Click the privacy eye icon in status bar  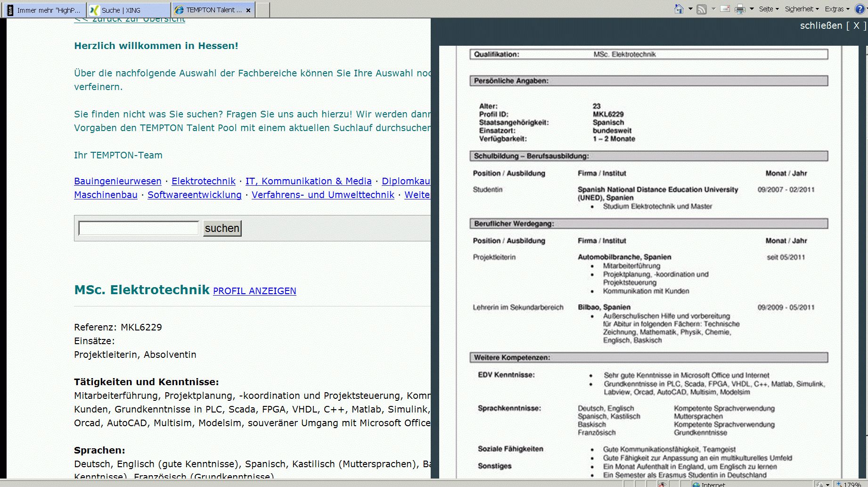tap(662, 484)
